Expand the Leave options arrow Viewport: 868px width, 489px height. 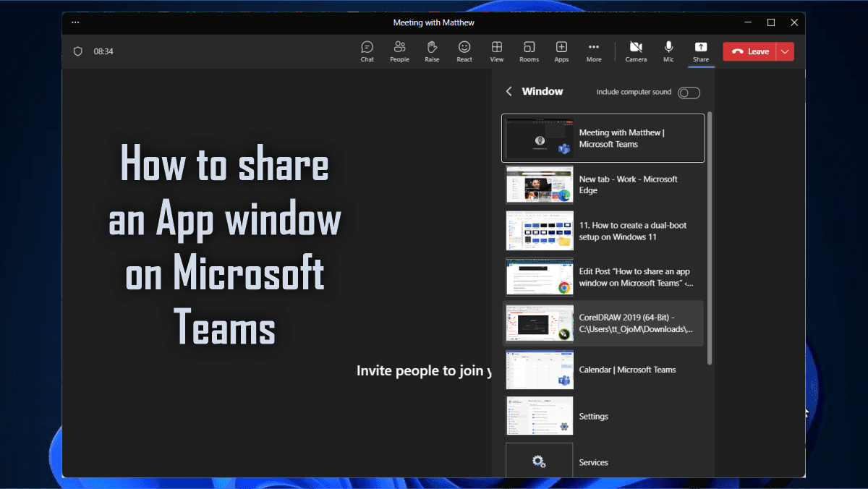785,51
